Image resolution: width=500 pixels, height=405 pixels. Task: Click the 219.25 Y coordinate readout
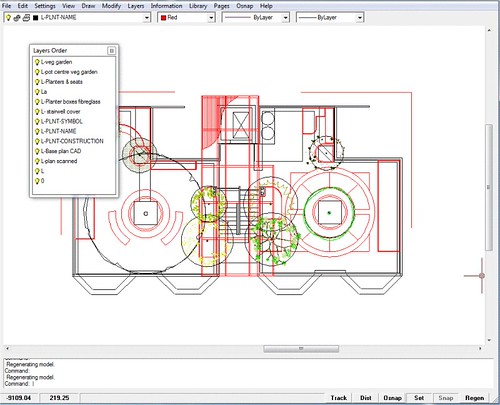pos(59,398)
